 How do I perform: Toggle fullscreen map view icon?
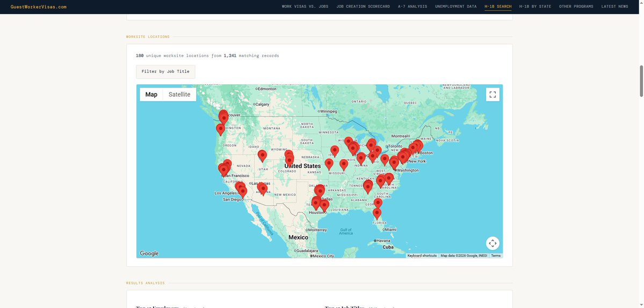(x=493, y=95)
